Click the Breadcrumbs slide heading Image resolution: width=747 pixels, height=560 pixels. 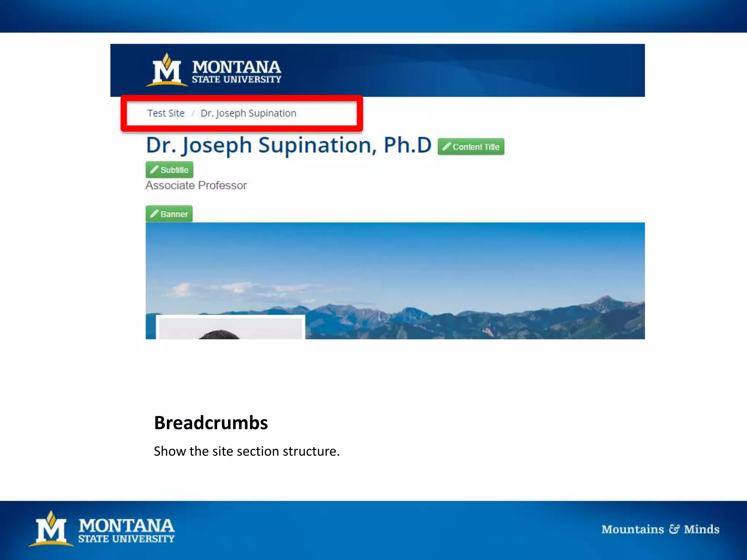click(x=211, y=423)
